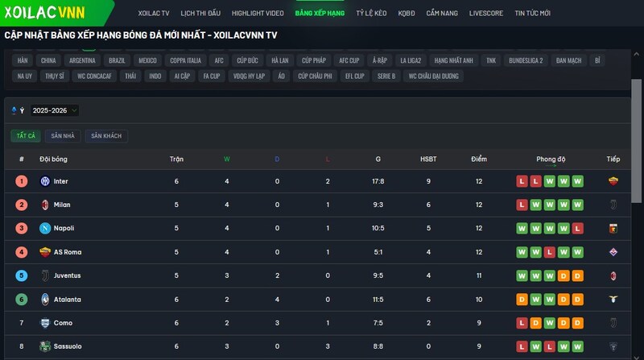Open the Bảng xếp hạng nav tab
Screen dimensions: 644x360
point(321,14)
